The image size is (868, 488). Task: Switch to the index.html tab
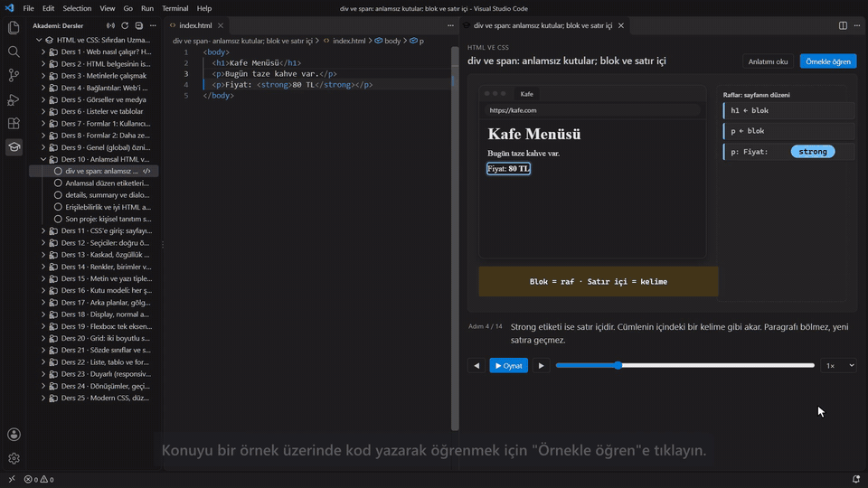pos(195,25)
